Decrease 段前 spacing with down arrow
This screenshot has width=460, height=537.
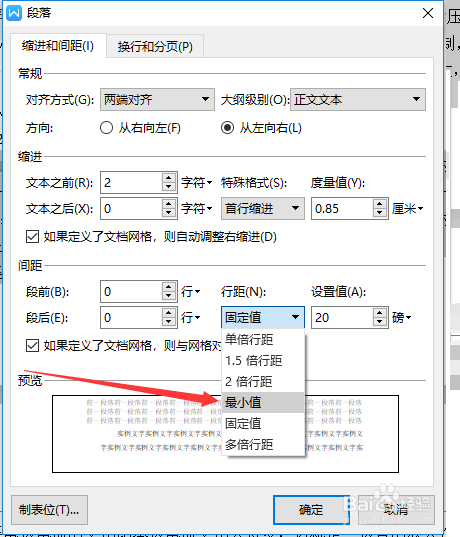click(x=168, y=296)
